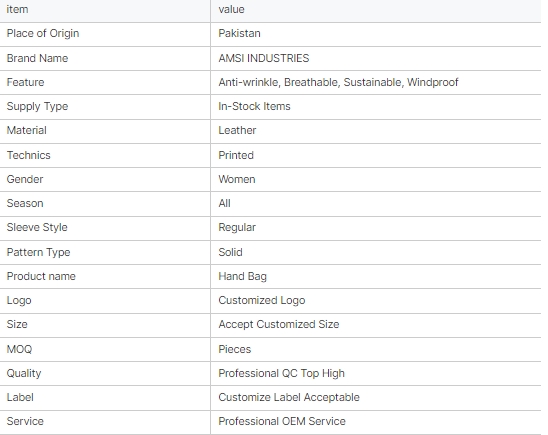Click the Professional QC Top High value
This screenshot has width=548, height=435.
point(282,373)
